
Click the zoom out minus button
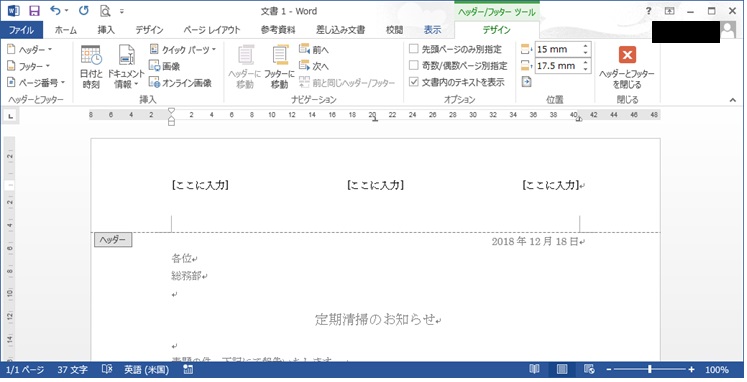tap(608, 370)
